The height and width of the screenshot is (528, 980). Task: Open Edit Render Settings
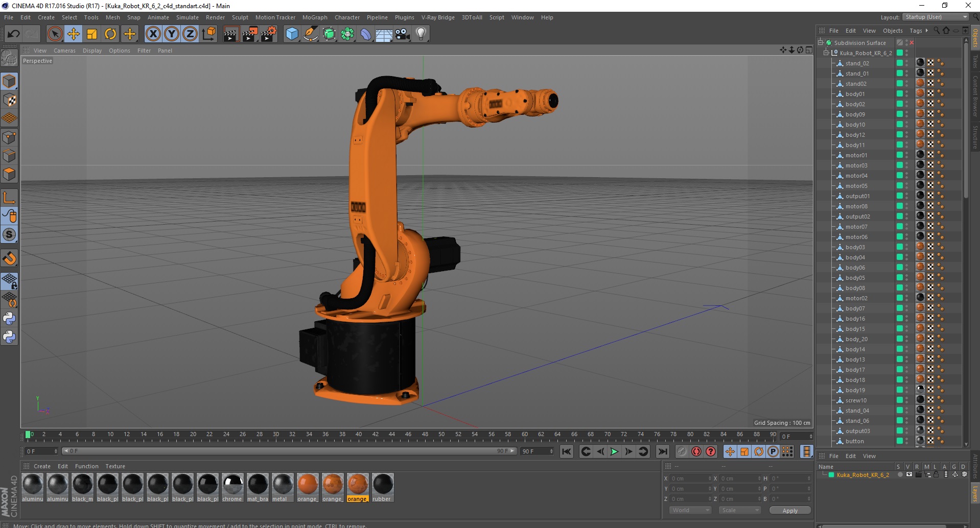click(269, 34)
